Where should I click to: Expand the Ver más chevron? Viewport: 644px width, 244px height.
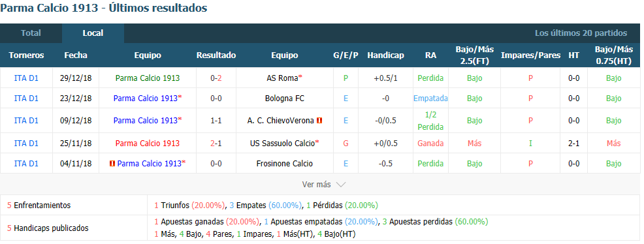coord(340,185)
